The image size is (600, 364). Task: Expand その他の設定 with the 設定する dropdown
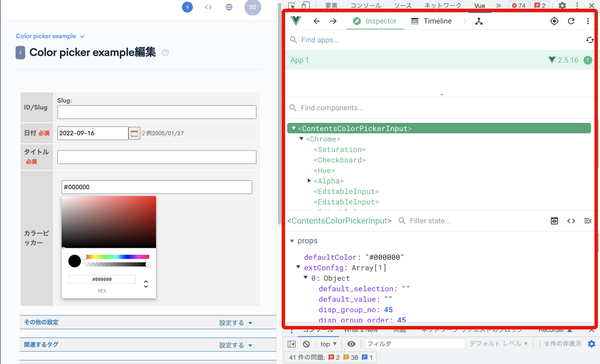tap(235, 323)
